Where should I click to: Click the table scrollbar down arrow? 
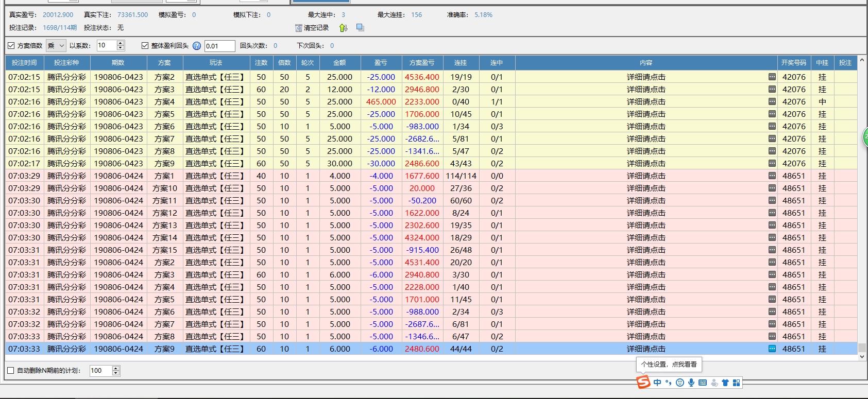862,356
